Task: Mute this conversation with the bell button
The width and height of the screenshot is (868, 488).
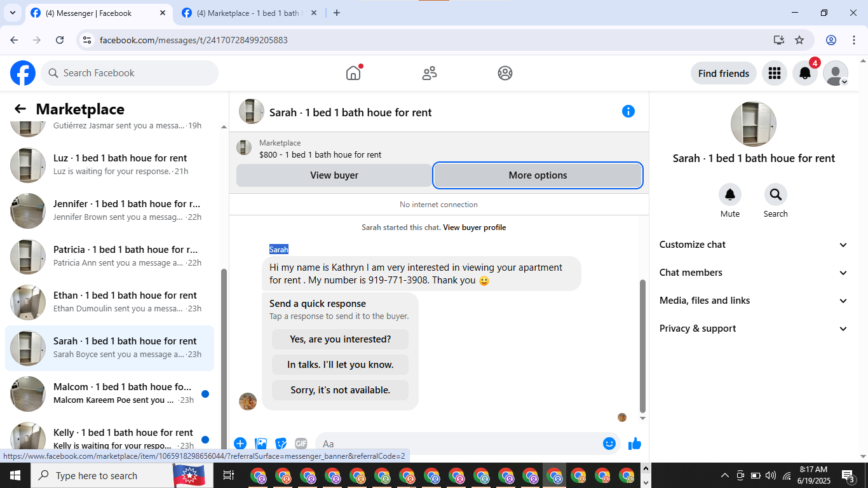Action: coord(730,194)
